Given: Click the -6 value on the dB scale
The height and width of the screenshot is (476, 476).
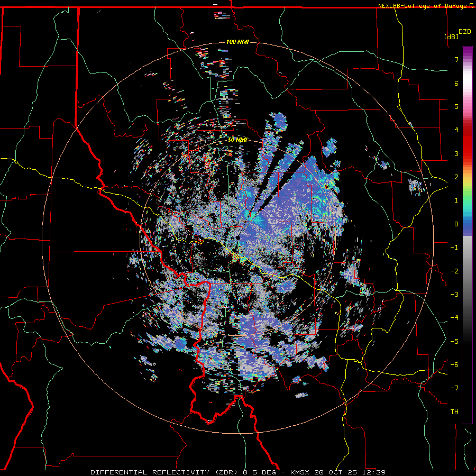Looking at the screenshot, I should 454,365.
